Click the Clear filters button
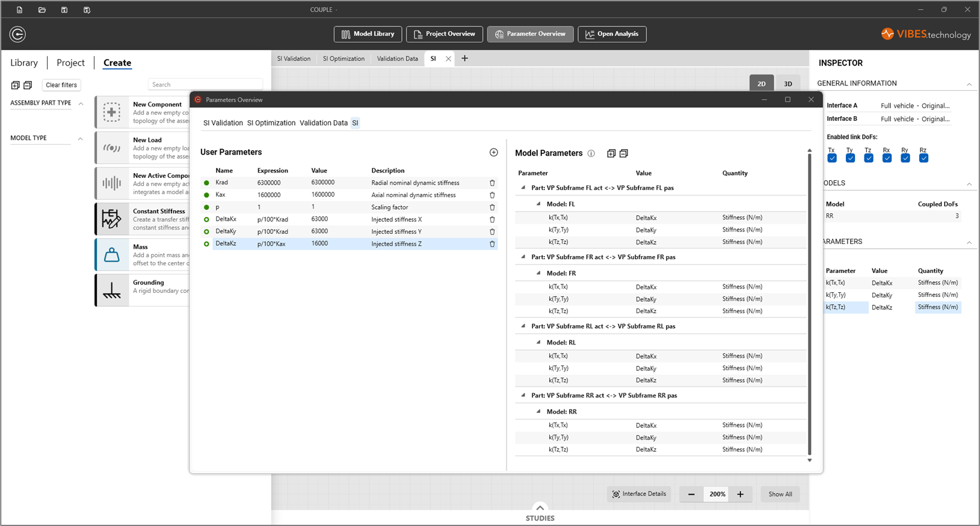The image size is (980, 526). [x=61, y=85]
